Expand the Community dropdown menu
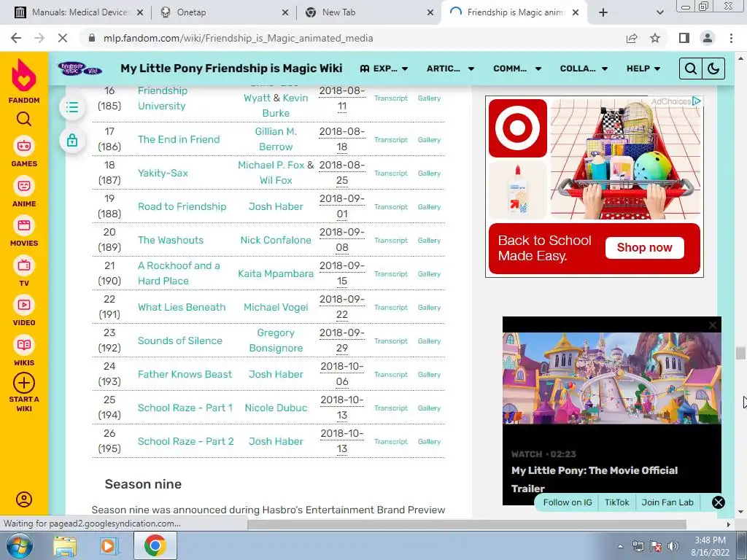 517,69
